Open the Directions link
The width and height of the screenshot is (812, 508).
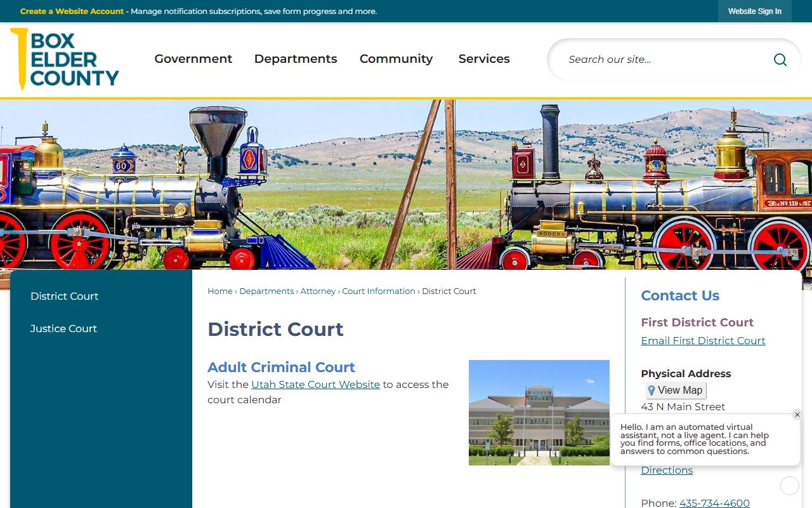(x=667, y=471)
